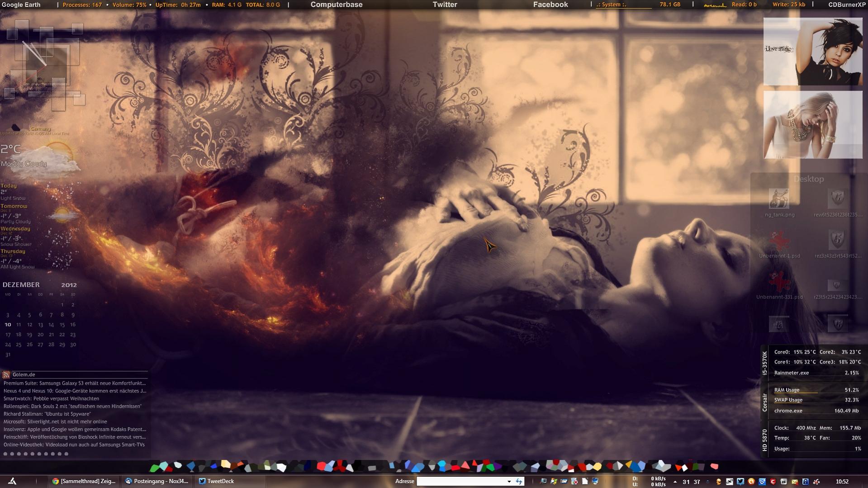Screen dimensions: 868x488
Task: Open Golem.de feed title
Action: point(24,374)
